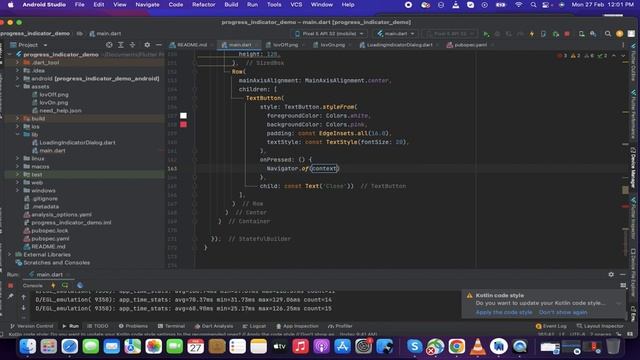
Task: Collapse the lib folder
Action: click(x=18, y=134)
